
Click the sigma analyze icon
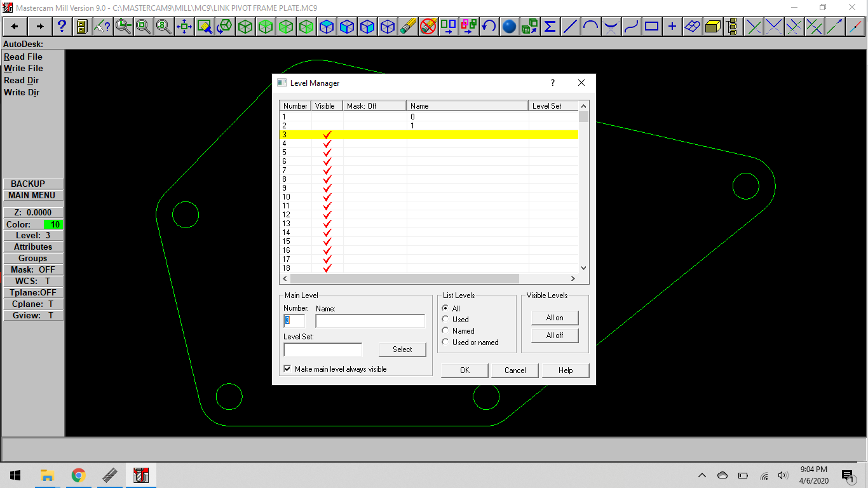click(550, 27)
